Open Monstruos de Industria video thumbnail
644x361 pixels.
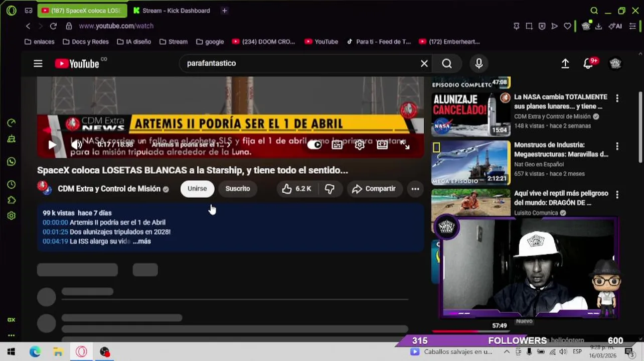point(471,162)
